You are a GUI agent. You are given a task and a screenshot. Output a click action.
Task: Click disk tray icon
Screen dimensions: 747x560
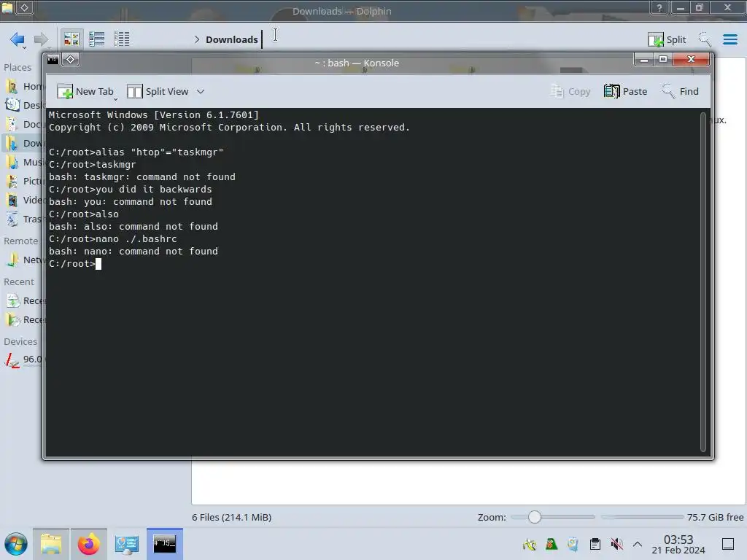[x=573, y=544]
